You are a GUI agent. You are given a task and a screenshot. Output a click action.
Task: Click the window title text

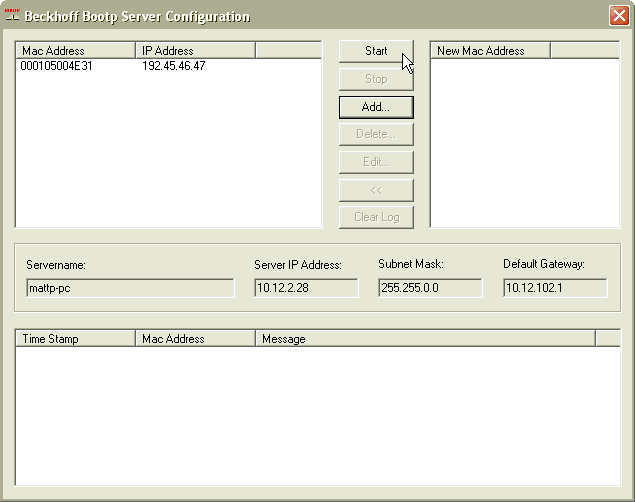(x=137, y=17)
